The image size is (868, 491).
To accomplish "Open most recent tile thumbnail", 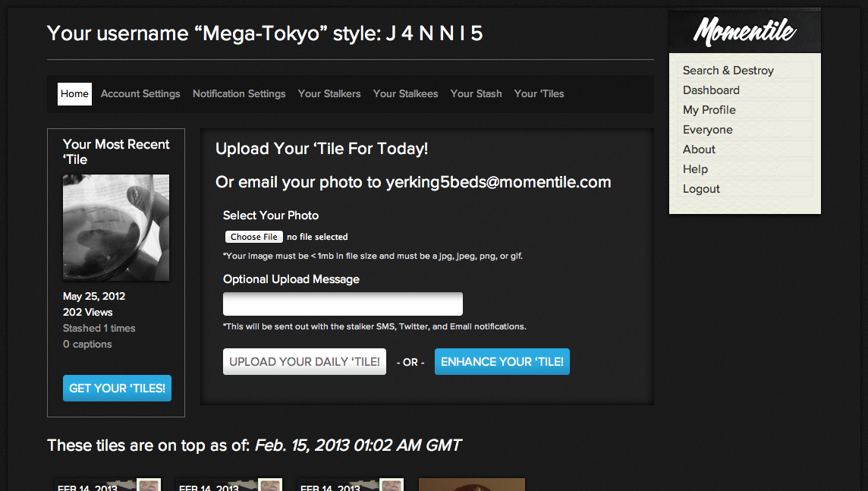I will 116,228.
